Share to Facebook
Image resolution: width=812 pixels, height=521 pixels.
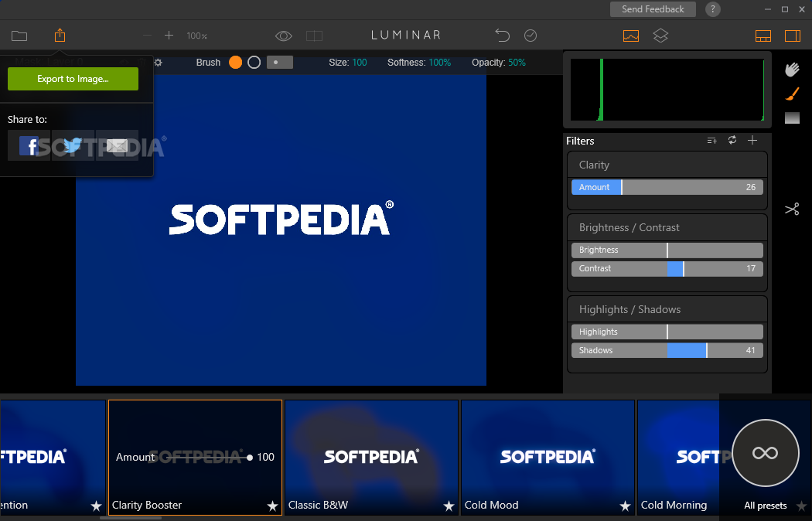tap(29, 146)
